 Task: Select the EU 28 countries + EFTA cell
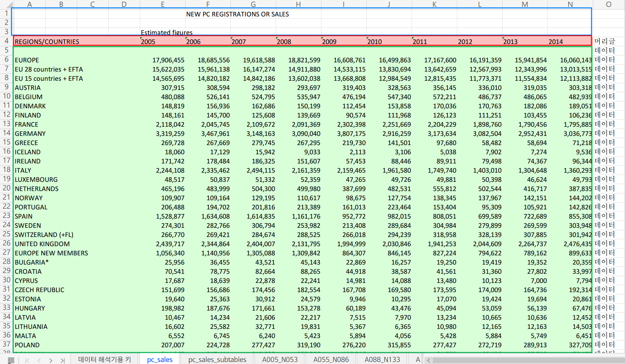[x=49, y=69]
